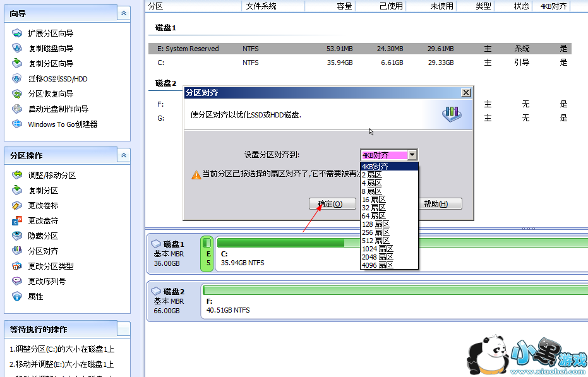Click the 更改盘符 icon
Image resolution: width=588 pixels, height=377 pixels.
17,220
